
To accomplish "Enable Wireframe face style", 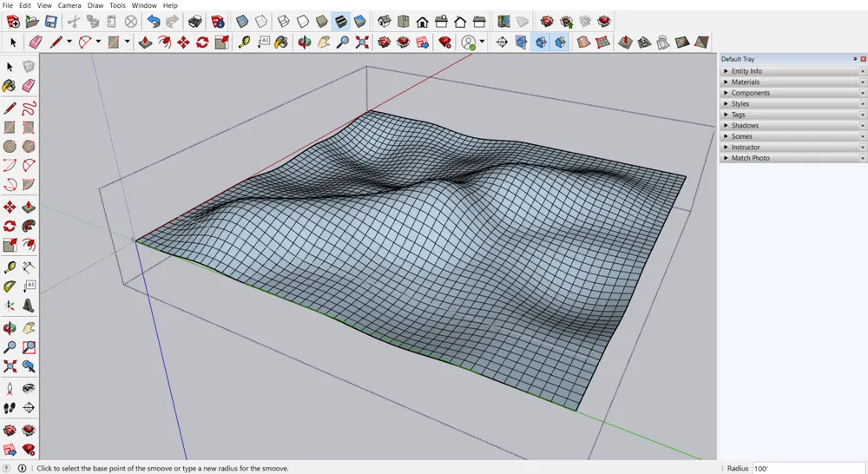I will point(284,22).
